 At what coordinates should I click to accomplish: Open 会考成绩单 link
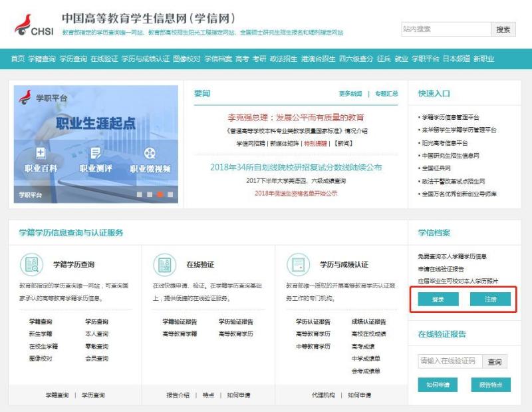(x=366, y=371)
